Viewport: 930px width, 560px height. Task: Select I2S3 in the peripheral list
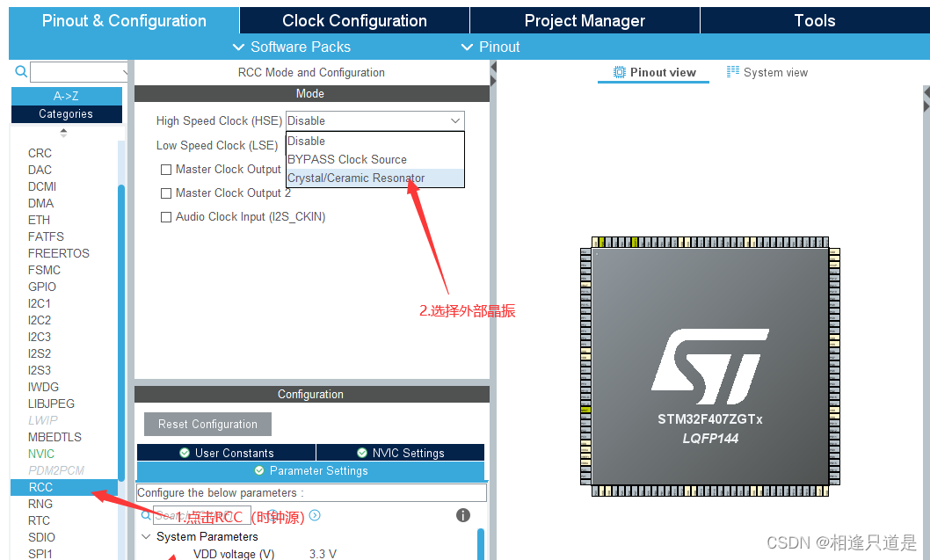[40, 370]
